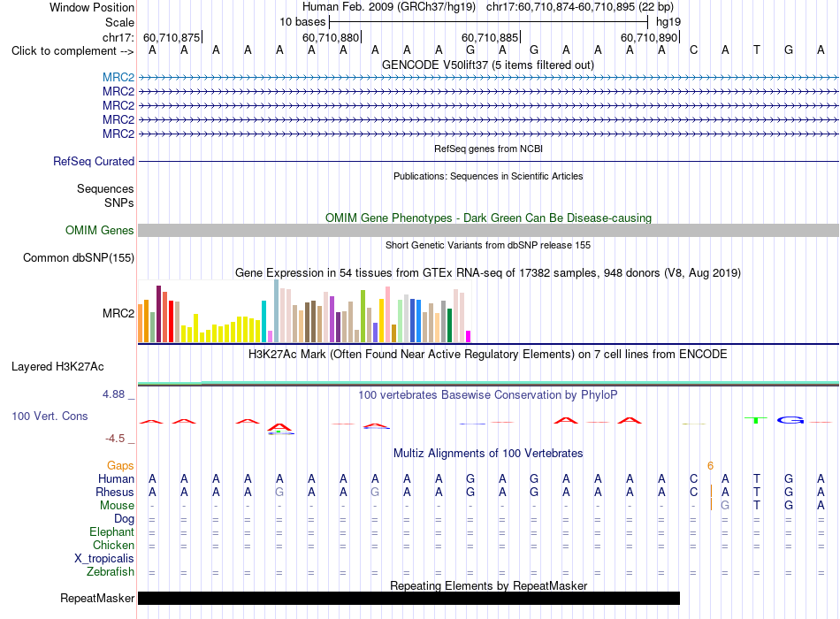Viewport: 840px width, 619px height.
Task: Open 'Short Genetic Variants from dbSNP release 155'
Action: click(x=488, y=245)
